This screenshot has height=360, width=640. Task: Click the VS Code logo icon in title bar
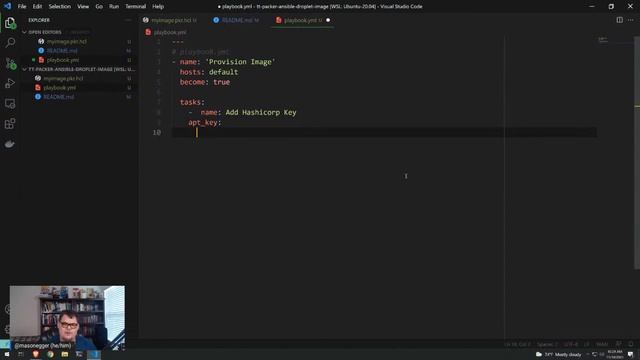tap(7, 7)
